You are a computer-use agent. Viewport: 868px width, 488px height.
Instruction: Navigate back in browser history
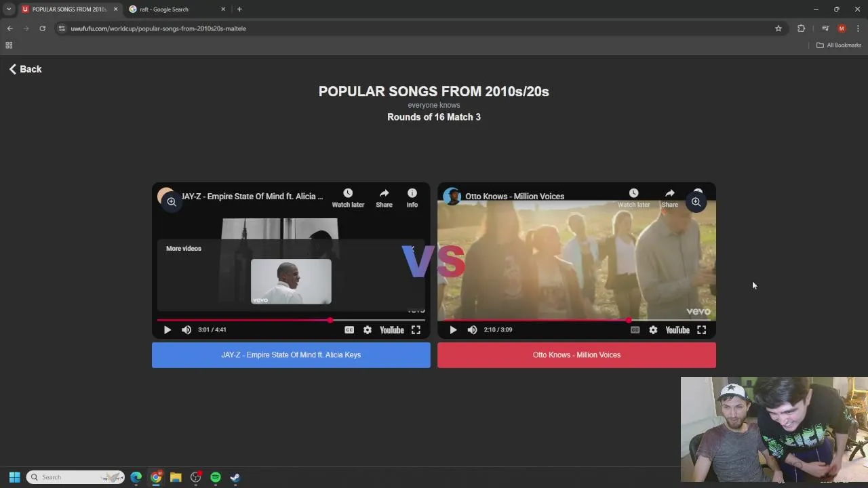tap(9, 28)
